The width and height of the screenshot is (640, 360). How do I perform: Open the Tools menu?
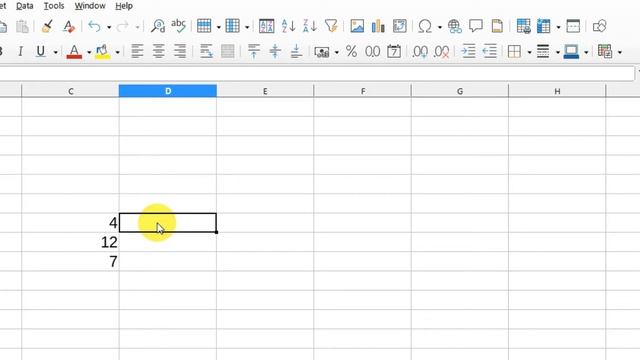click(x=54, y=6)
